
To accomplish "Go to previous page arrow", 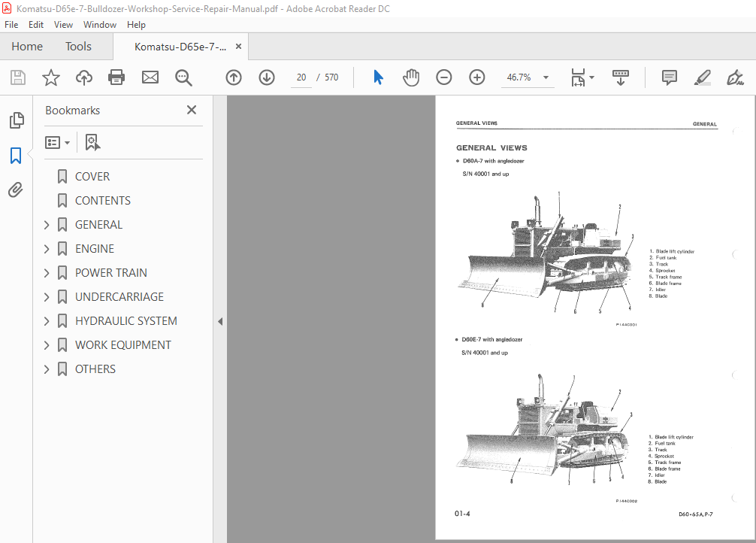I will click(234, 77).
